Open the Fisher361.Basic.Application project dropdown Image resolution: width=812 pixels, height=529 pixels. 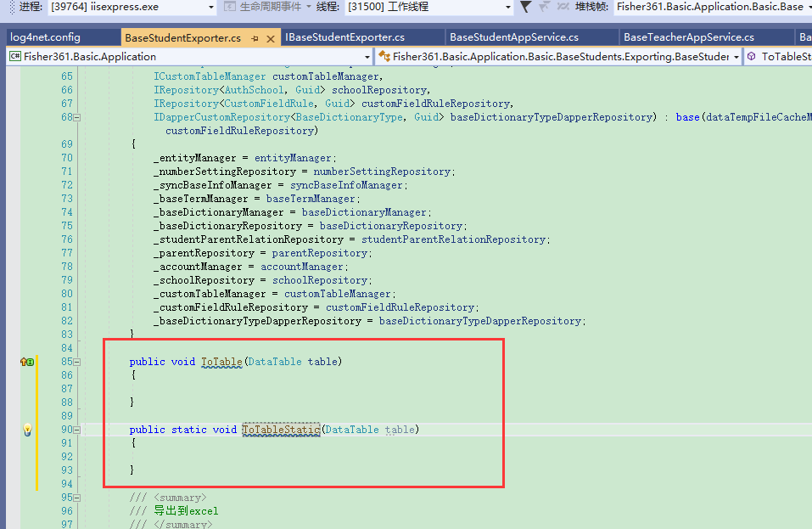pyautogui.click(x=367, y=56)
